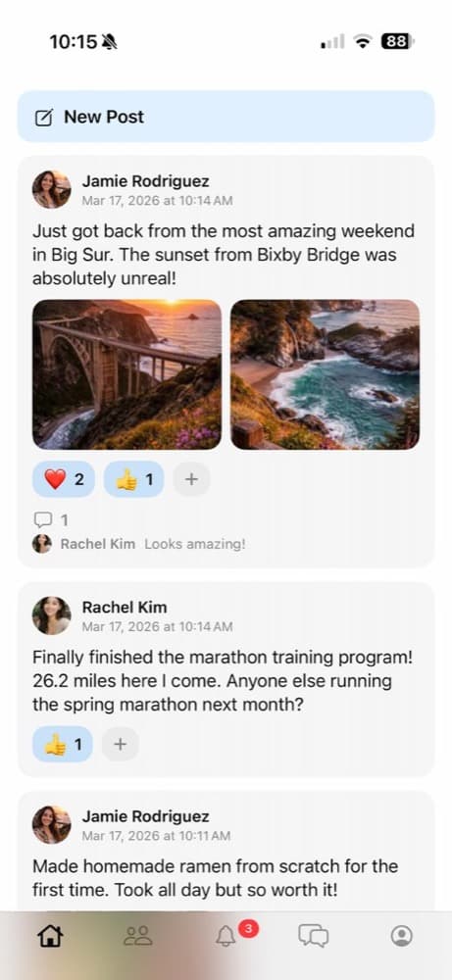Tap Rachel Kim's small avatar in comment
This screenshot has height=980, width=452.
pos(42,544)
